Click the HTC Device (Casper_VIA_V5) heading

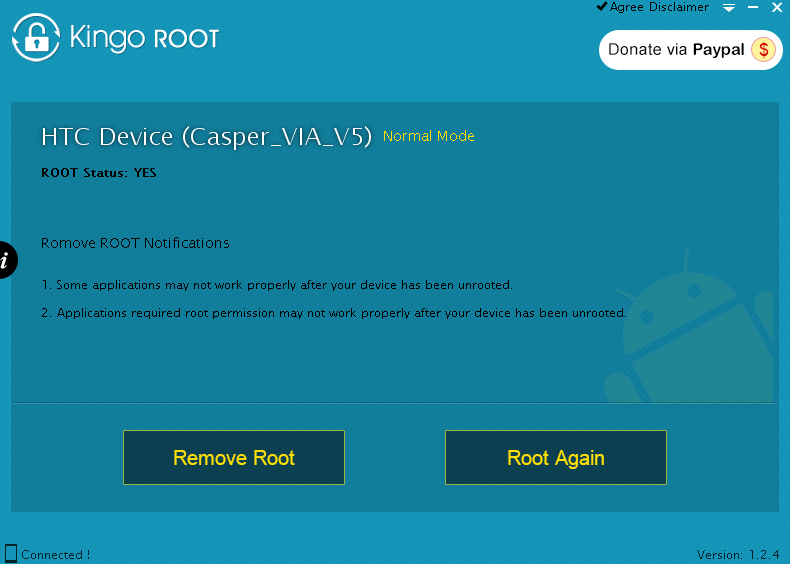[x=206, y=136]
